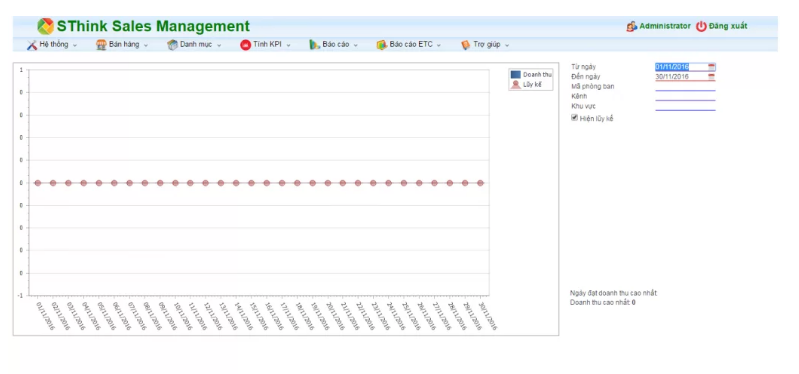Click the Danh mục box icon

point(172,45)
